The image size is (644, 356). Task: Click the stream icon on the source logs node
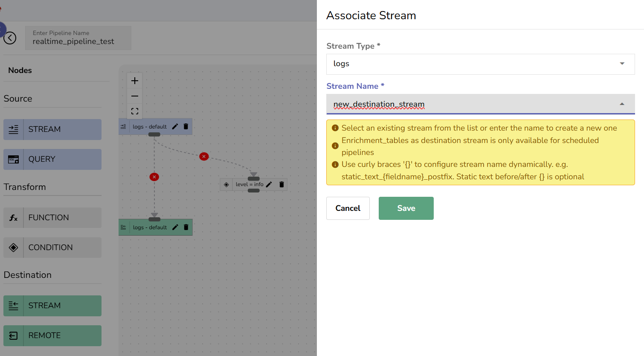[x=123, y=127]
